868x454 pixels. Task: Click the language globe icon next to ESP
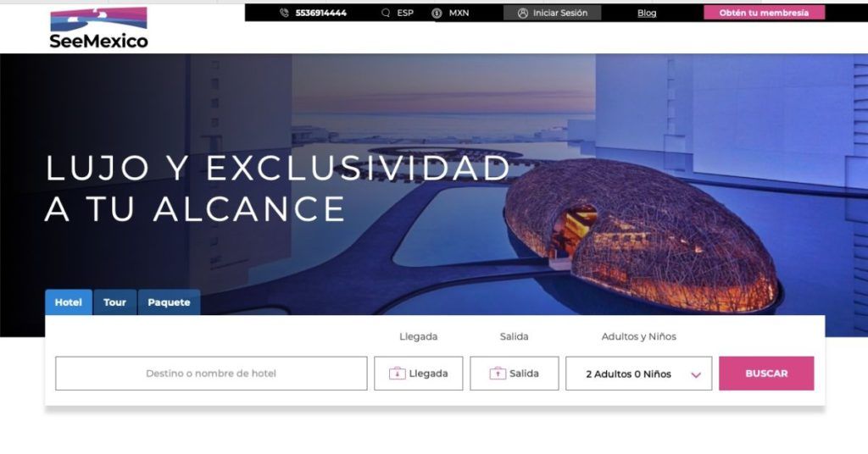[386, 13]
